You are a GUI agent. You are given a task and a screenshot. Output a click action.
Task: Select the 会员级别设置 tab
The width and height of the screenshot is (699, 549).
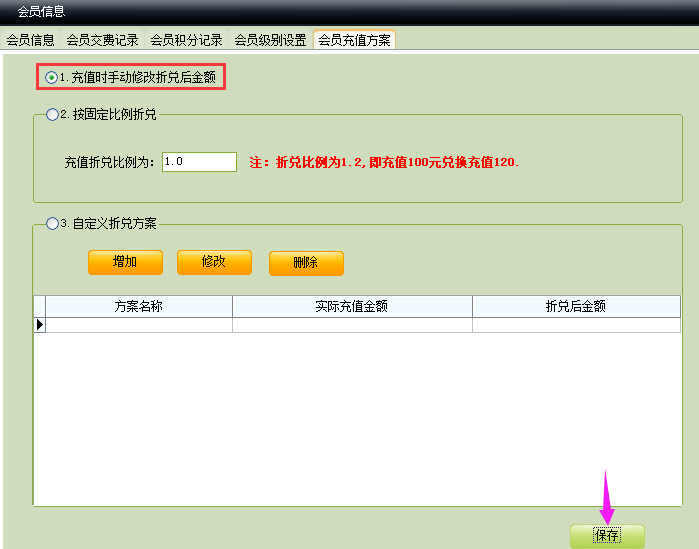[270, 40]
